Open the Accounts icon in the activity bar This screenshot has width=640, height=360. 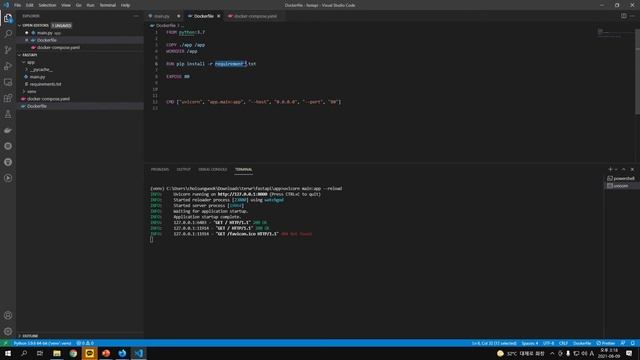tap(8, 315)
